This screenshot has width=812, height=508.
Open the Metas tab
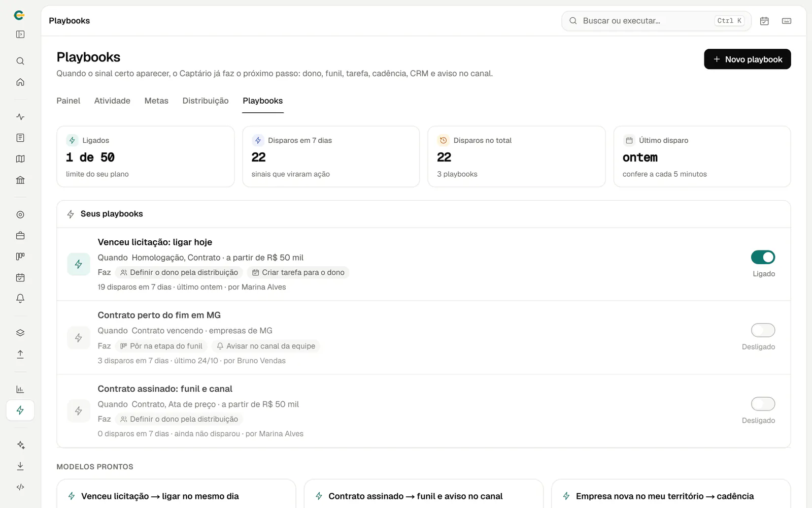156,101
